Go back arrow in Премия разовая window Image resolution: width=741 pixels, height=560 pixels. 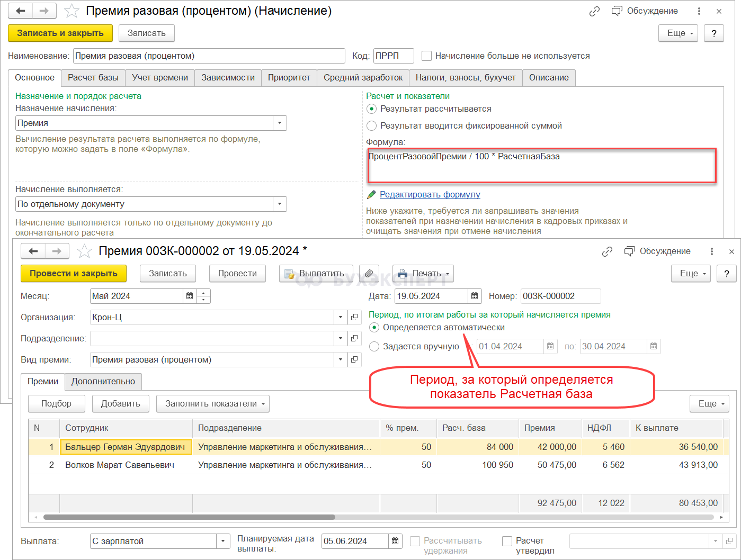pyautogui.click(x=21, y=11)
